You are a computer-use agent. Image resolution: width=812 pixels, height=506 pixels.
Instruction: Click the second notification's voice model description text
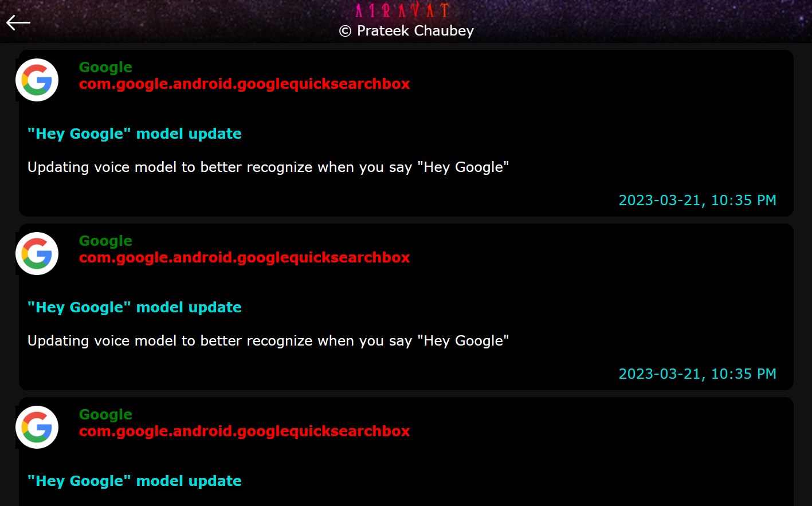268,341
